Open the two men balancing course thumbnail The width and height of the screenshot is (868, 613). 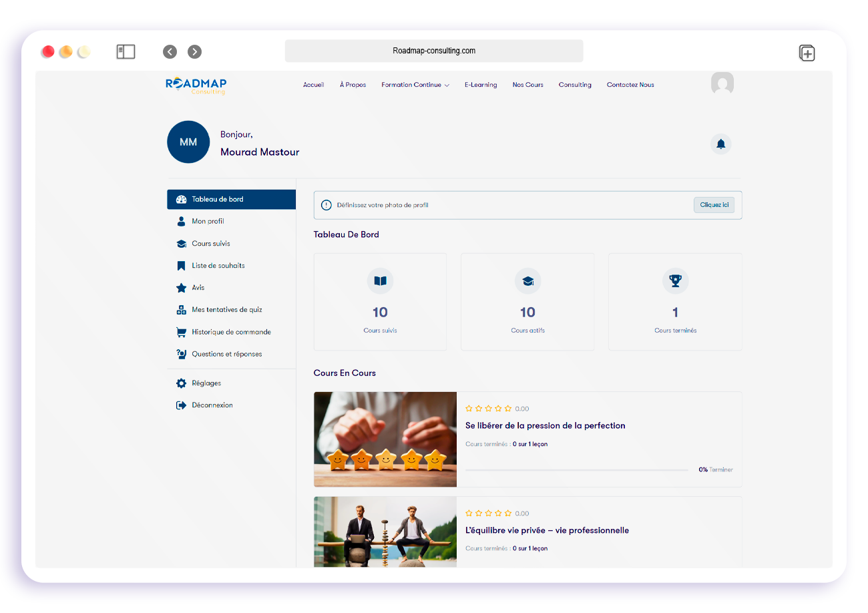[385, 532]
